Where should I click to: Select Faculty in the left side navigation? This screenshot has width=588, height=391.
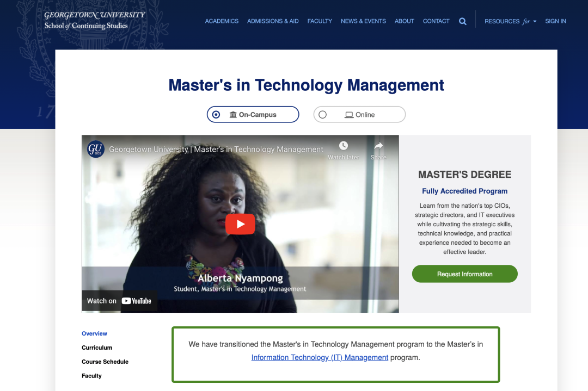[91, 376]
